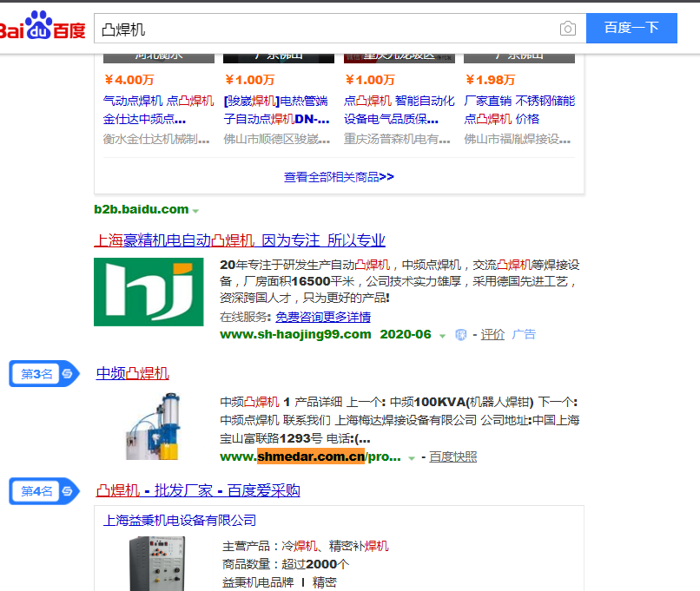700x591 pixels.
Task: Click the 保 guarantee shield icon
Action: click(460, 334)
